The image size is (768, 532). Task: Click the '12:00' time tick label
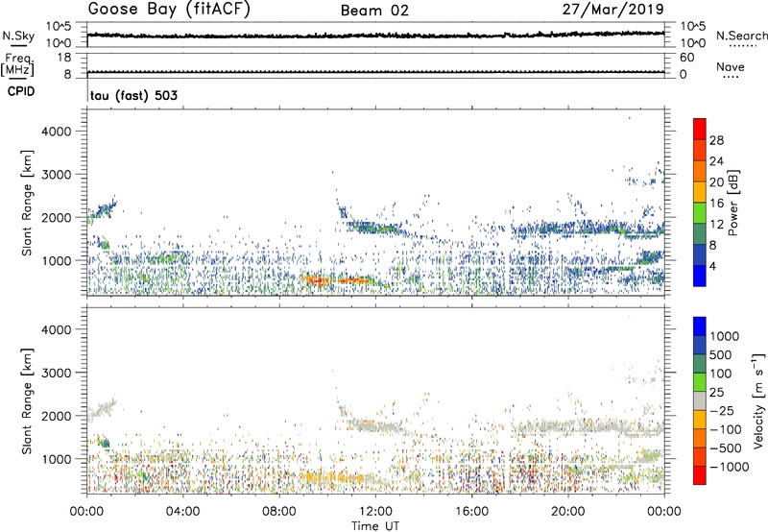(x=375, y=512)
